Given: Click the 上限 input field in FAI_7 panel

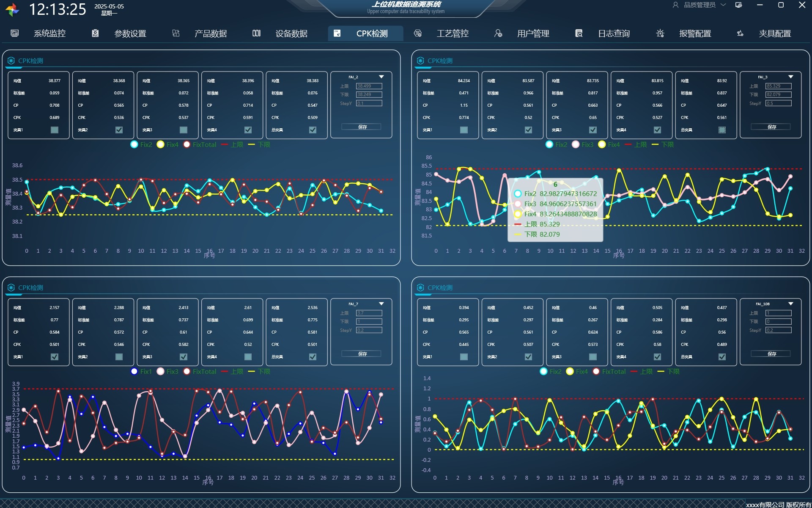Looking at the screenshot, I should (369, 313).
